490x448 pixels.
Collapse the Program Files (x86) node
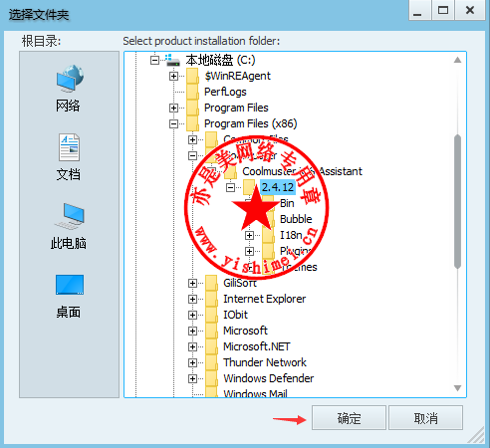[x=173, y=123]
